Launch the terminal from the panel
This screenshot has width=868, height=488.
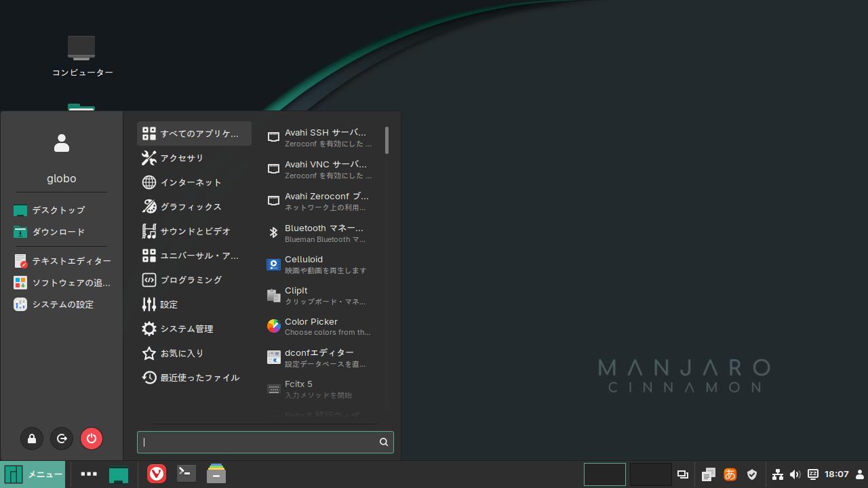click(186, 474)
